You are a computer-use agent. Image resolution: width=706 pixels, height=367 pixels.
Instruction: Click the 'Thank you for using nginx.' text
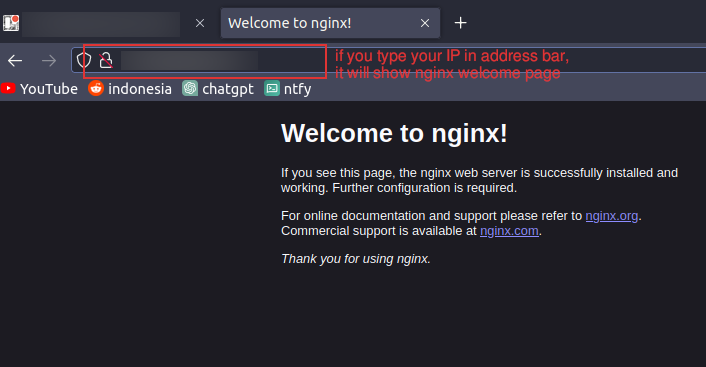[356, 259]
